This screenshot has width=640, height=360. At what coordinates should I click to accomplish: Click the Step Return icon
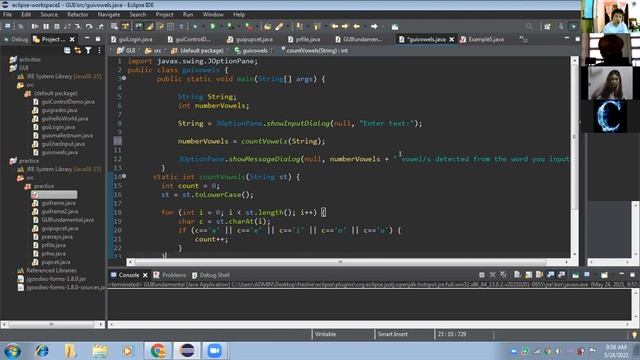pos(101,27)
